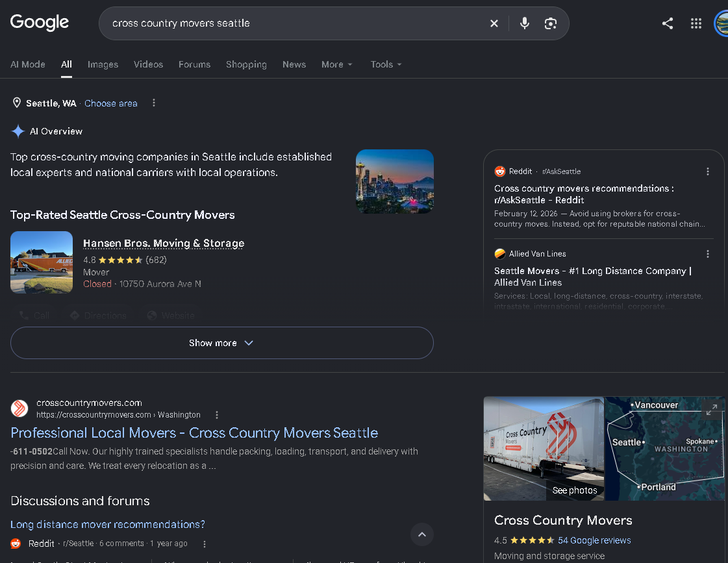Image resolution: width=728 pixels, height=563 pixels.
Task: Click the crosscountrymovers.com Washington URL breadcrumb
Action: point(118,415)
